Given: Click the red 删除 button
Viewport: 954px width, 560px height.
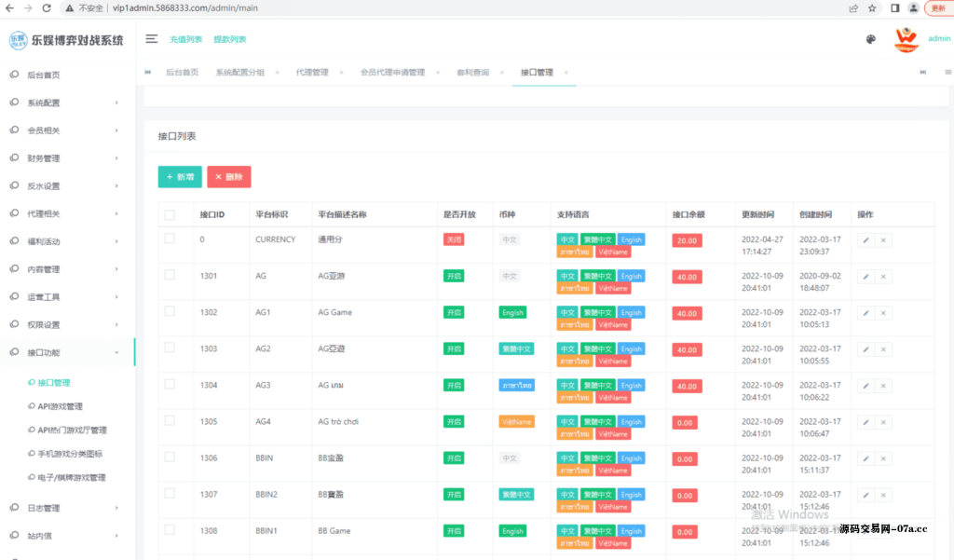Looking at the screenshot, I should click(x=228, y=177).
